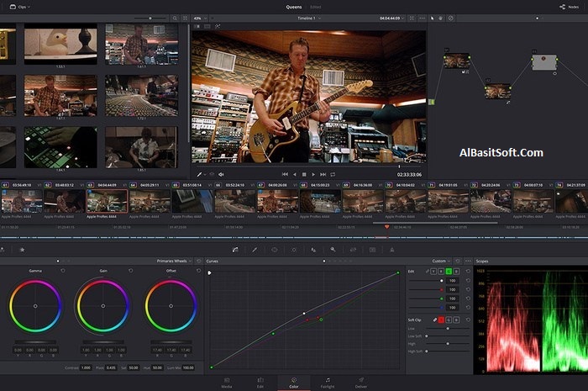Open the Magic Mask palette icon
The height and width of the screenshot is (391, 588).
point(313,250)
